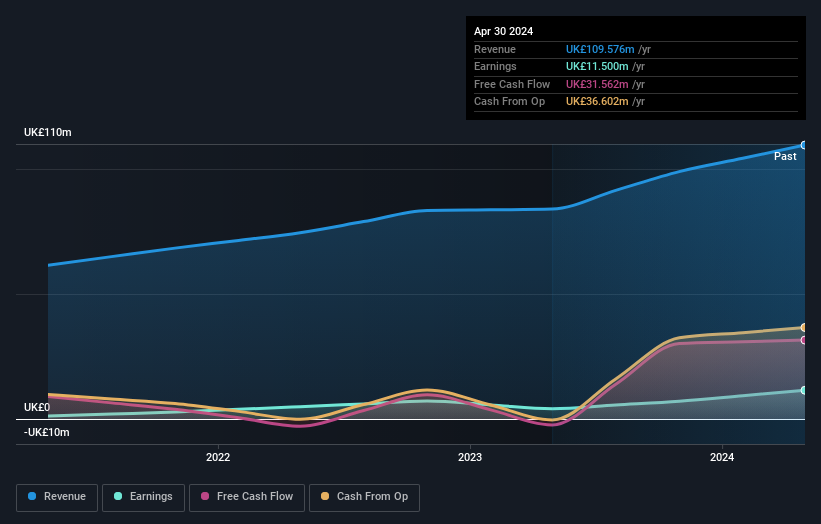The width and height of the screenshot is (821, 524).
Task: Click the Past label on chart
Action: [x=785, y=156]
